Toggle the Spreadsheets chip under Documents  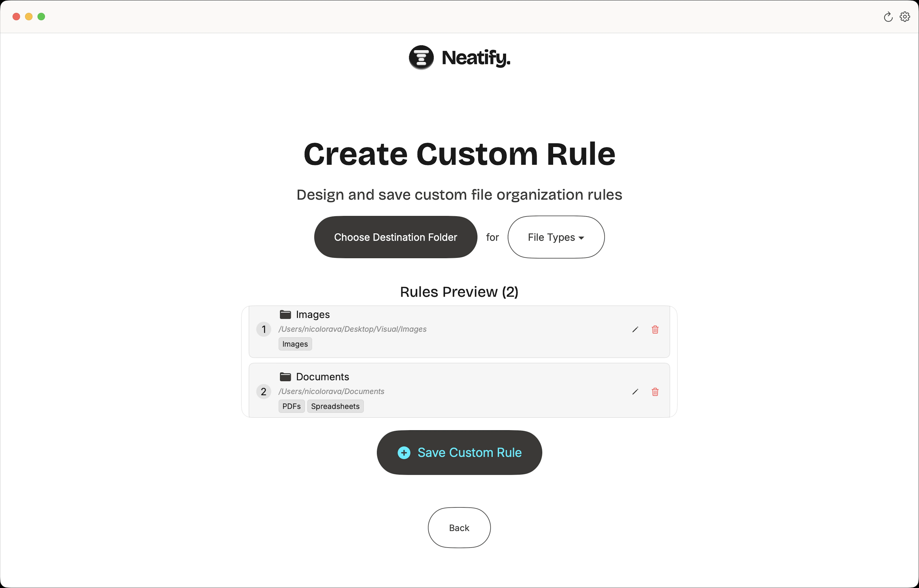(x=335, y=406)
